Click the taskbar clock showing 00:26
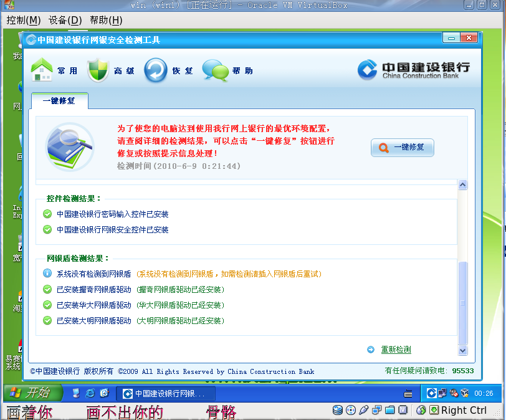 [484, 393]
